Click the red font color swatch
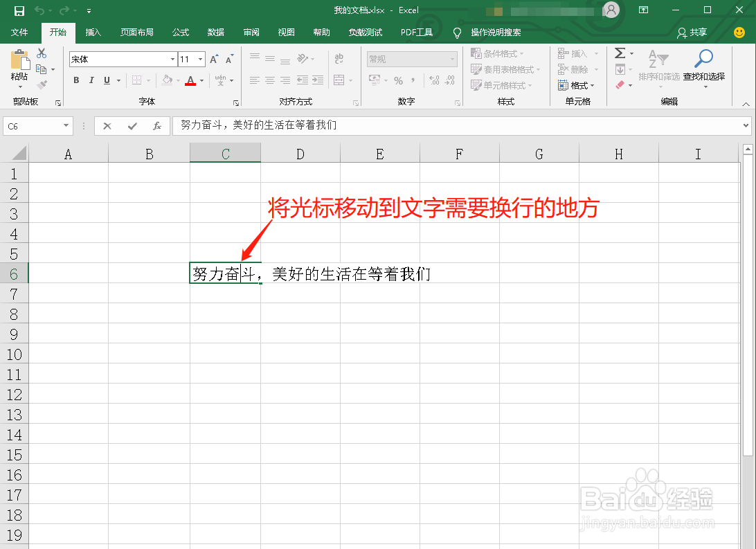 191,84
